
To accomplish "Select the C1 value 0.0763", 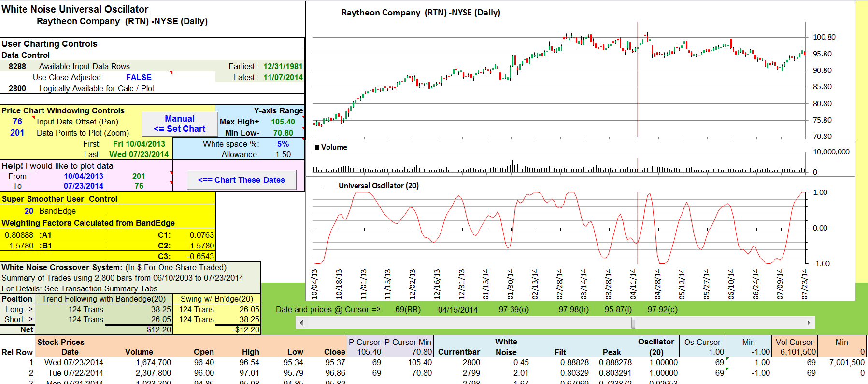I will [201, 235].
